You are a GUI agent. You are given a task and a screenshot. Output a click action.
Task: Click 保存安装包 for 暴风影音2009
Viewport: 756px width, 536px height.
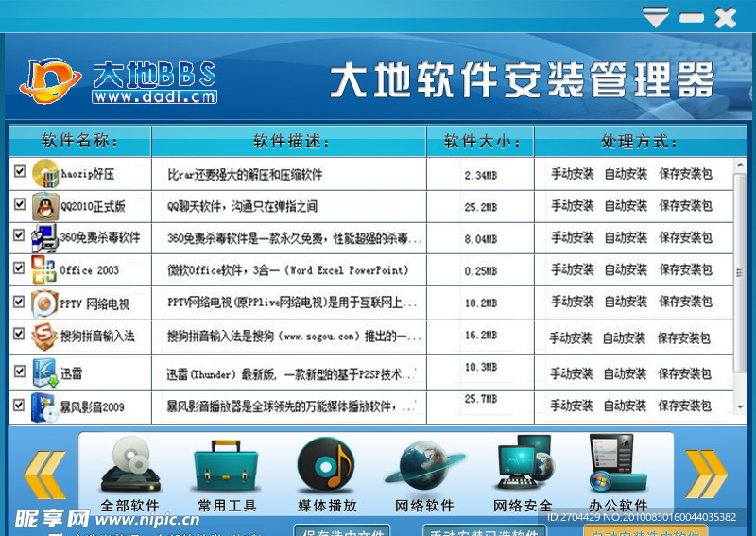[684, 406]
